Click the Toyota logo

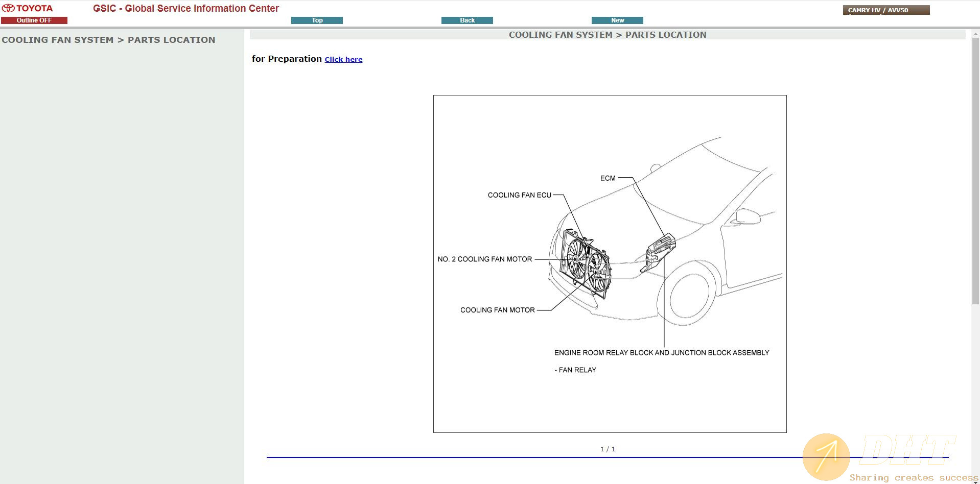pos(28,8)
